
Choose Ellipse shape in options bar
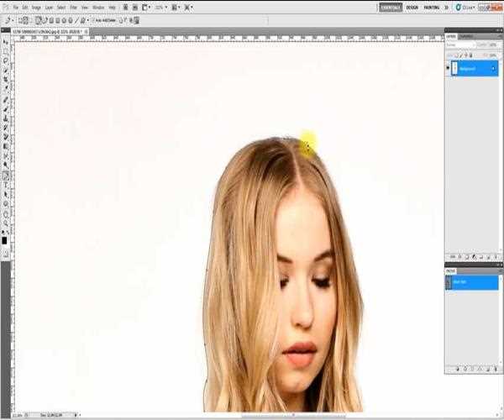[x=64, y=20]
